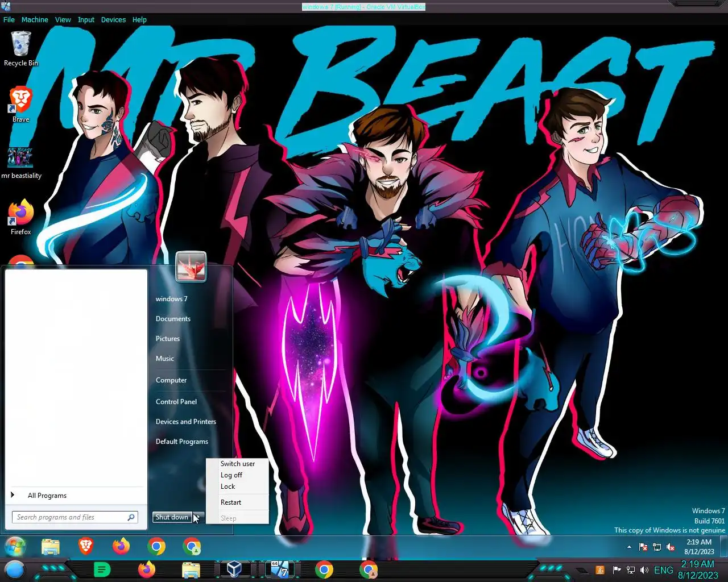Open VirtualBox Manager on host taskbar
The width and height of the screenshot is (728, 582).
234,569
